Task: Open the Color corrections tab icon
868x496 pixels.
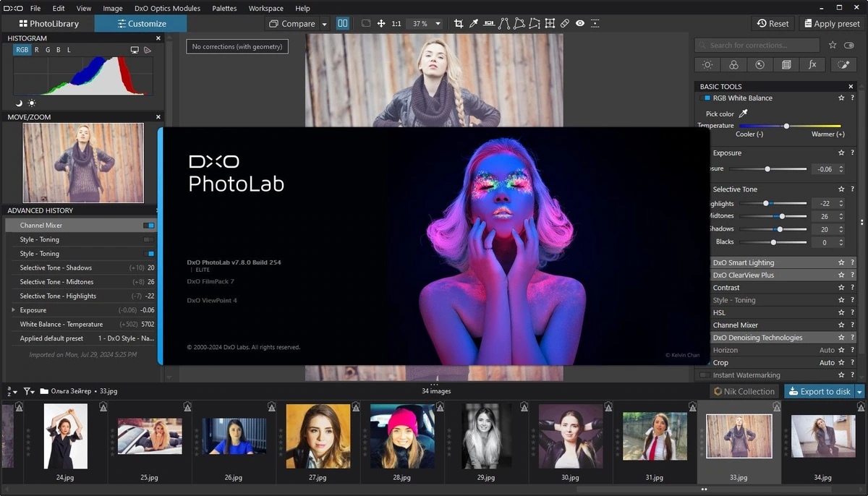Action: click(x=733, y=65)
